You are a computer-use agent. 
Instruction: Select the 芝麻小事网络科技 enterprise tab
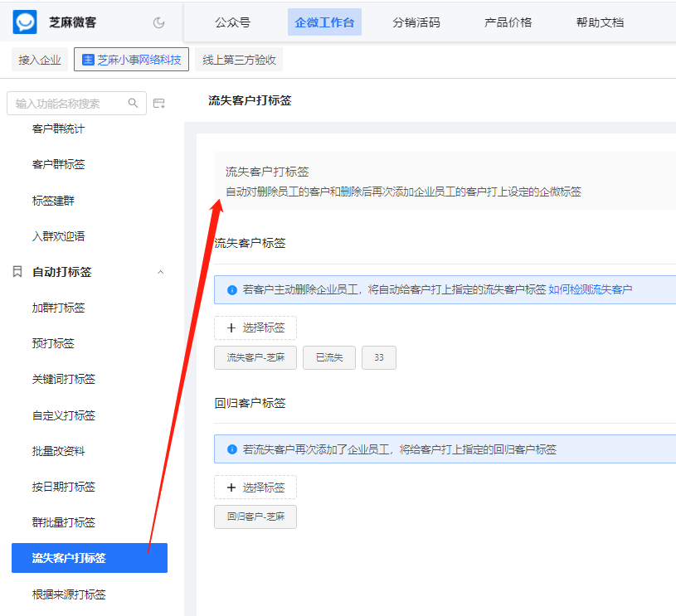[132, 60]
